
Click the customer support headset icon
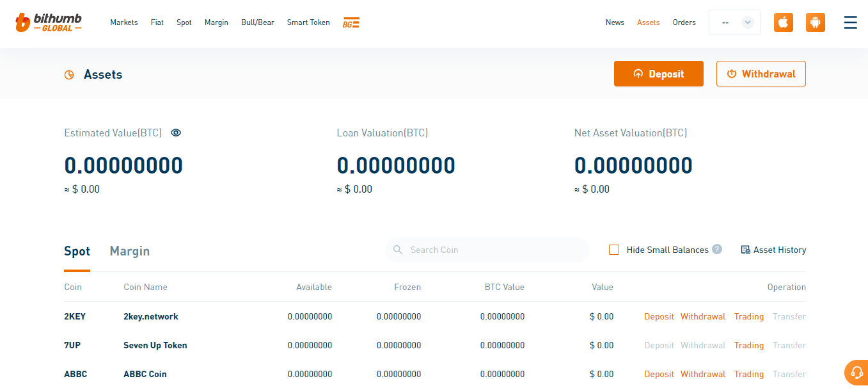pos(855,373)
